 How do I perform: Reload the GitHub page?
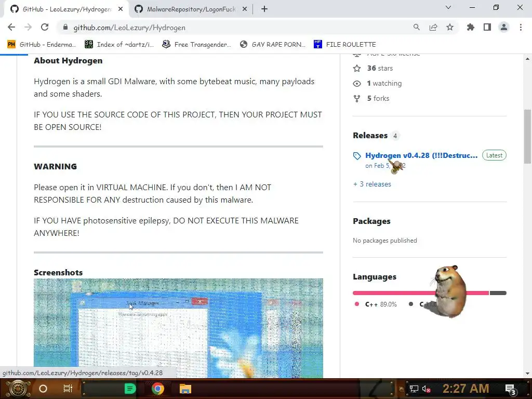pyautogui.click(x=45, y=27)
